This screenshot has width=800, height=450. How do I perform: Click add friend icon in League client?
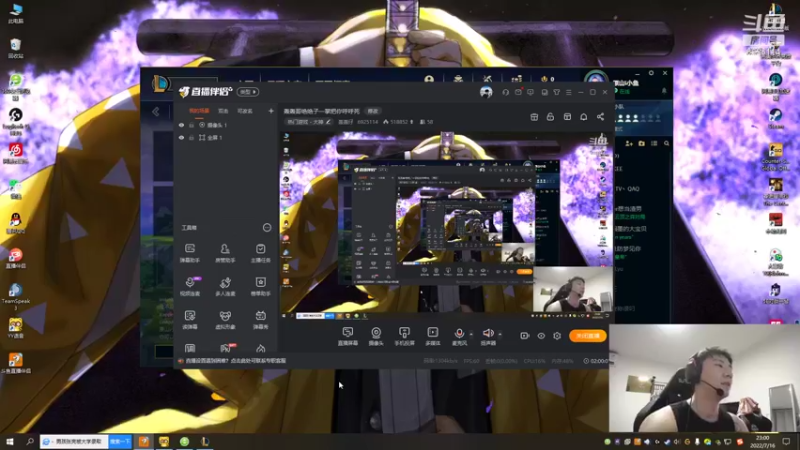[x=629, y=144]
